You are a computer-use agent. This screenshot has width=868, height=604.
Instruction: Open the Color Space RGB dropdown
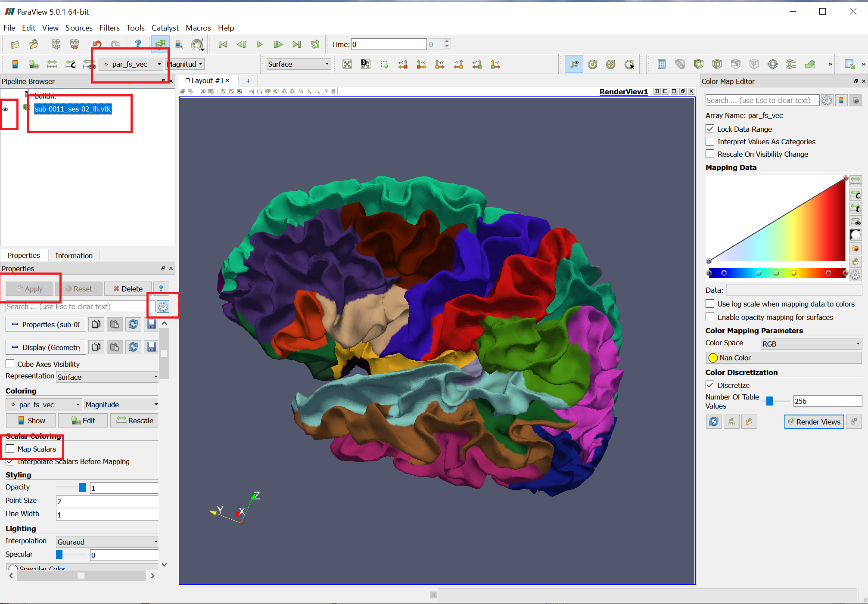811,344
